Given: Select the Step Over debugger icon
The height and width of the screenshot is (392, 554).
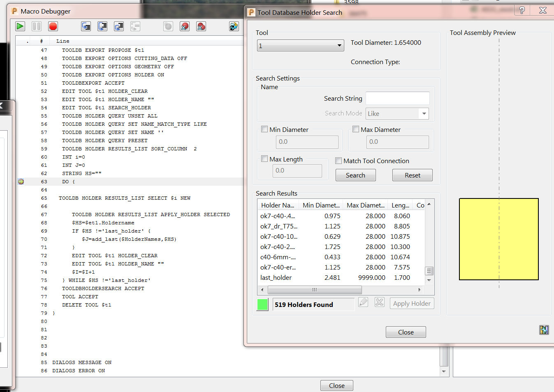Looking at the screenshot, I should tap(102, 26).
